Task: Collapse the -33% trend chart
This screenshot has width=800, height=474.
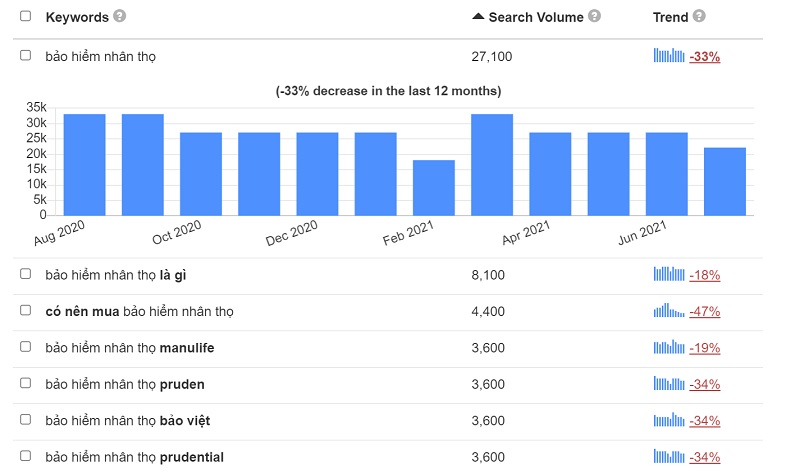Action: pyautogui.click(x=705, y=57)
